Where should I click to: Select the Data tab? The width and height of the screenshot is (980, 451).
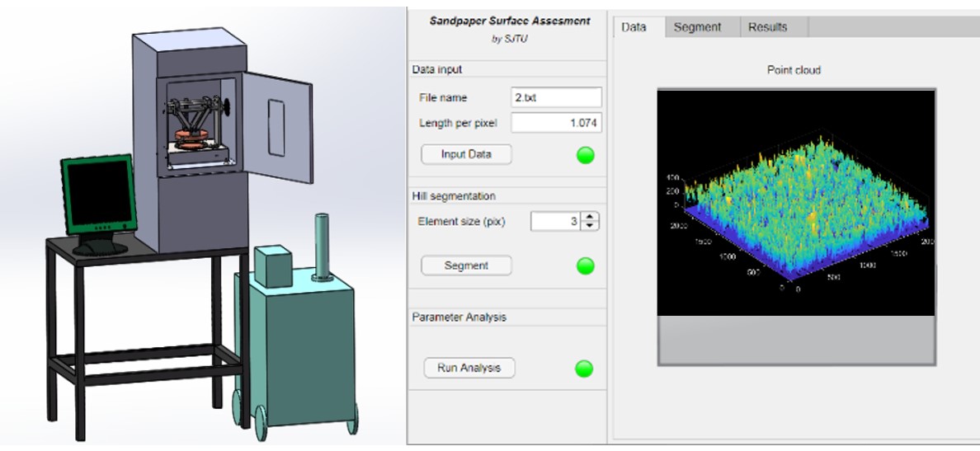tap(634, 27)
